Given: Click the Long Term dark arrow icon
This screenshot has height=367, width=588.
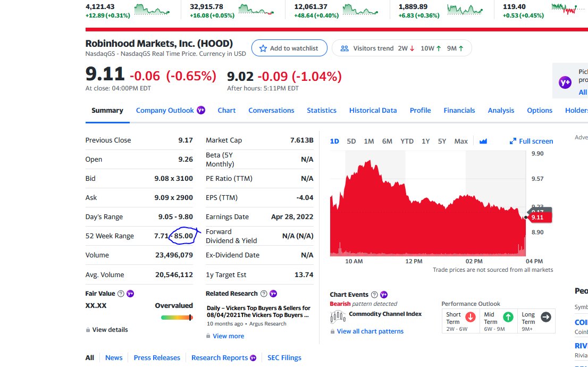Looking at the screenshot, I should (x=546, y=317).
